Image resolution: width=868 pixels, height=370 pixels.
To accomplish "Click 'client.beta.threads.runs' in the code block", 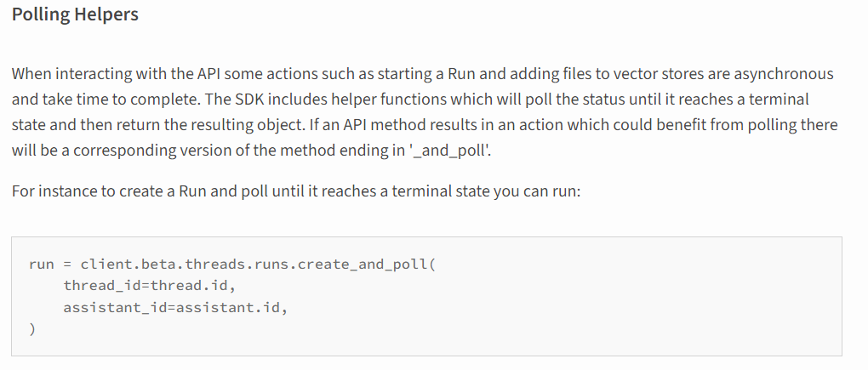I will [x=184, y=265].
